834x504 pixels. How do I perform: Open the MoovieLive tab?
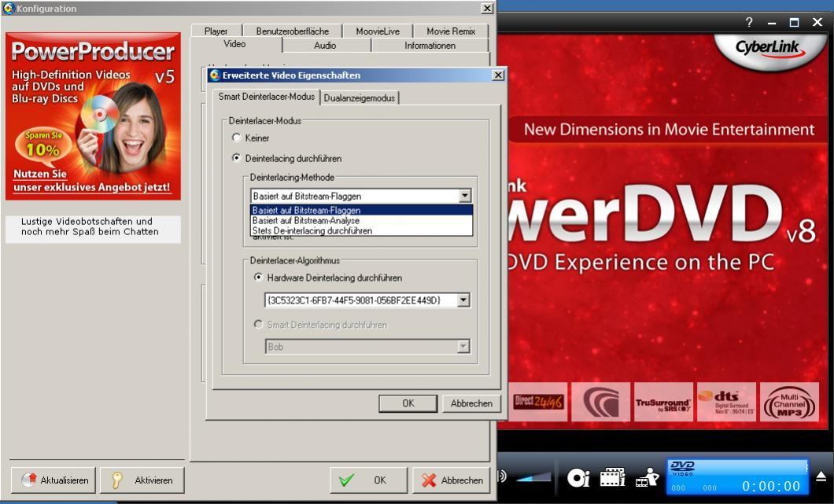(378, 31)
